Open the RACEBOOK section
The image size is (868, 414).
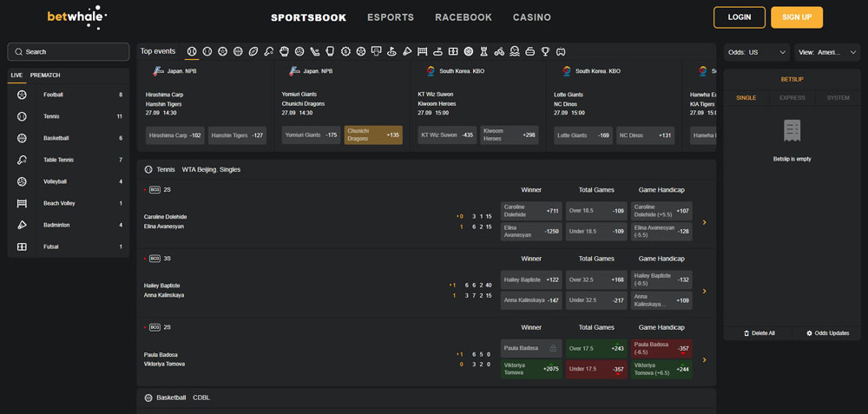464,17
